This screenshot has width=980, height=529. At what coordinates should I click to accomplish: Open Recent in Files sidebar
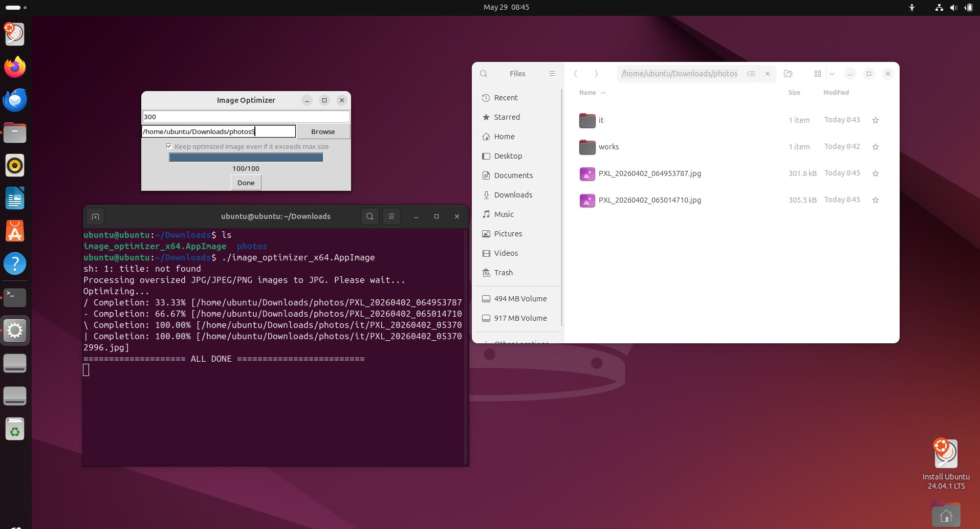pyautogui.click(x=518, y=98)
